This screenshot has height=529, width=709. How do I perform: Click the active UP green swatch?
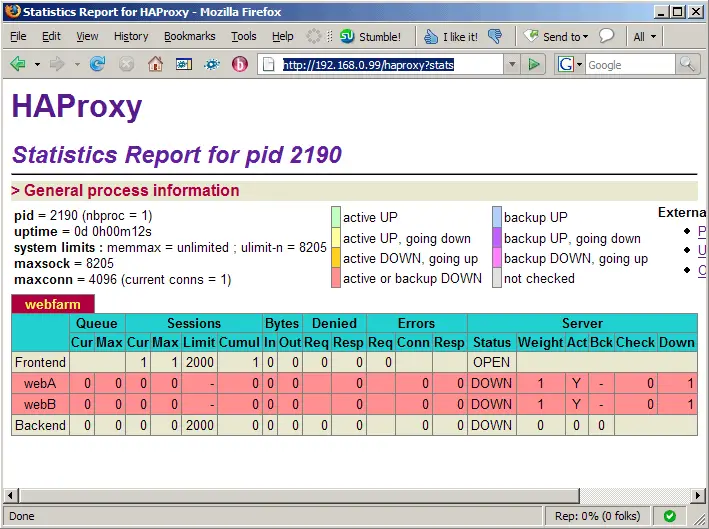pos(336,217)
